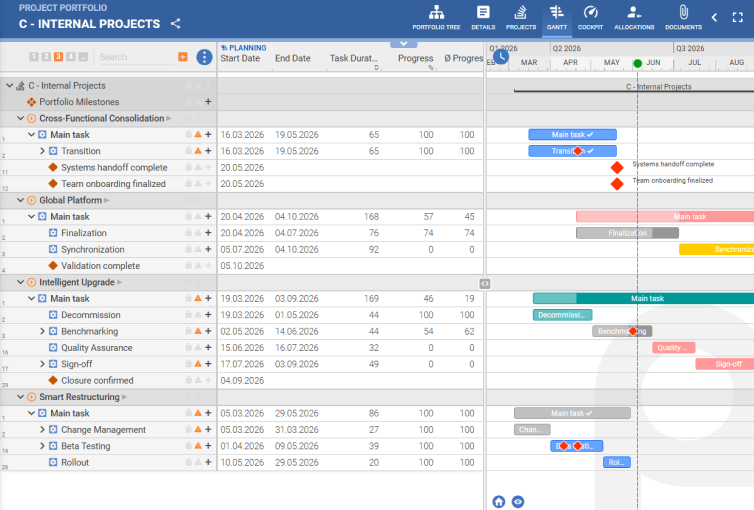Open the three-dot options menu
Screen dimensions: 754x510
point(204,57)
